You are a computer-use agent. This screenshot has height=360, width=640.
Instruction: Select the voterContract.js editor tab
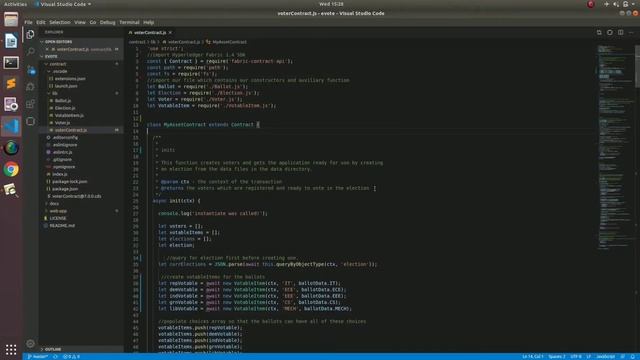click(x=150, y=32)
